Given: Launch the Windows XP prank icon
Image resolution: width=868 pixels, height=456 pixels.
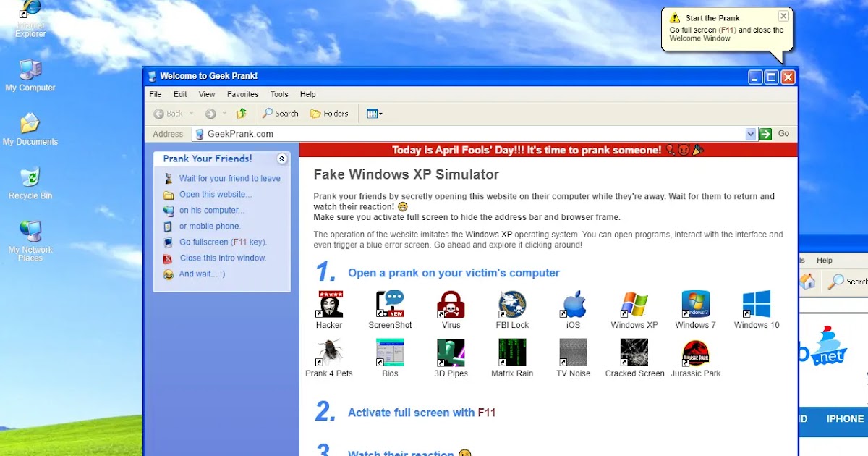Looking at the screenshot, I should point(634,305).
